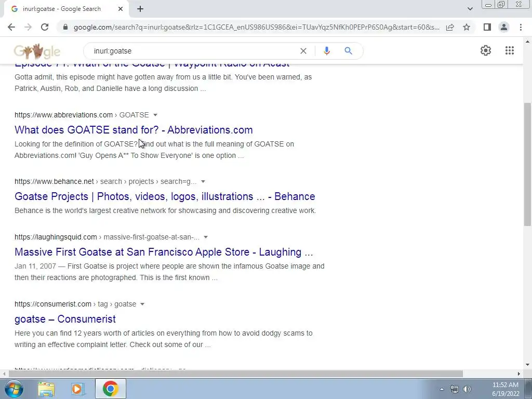The height and width of the screenshot is (399, 532).
Task: Click the scroll-down arrow of the page
Action: pyautogui.click(x=527, y=365)
